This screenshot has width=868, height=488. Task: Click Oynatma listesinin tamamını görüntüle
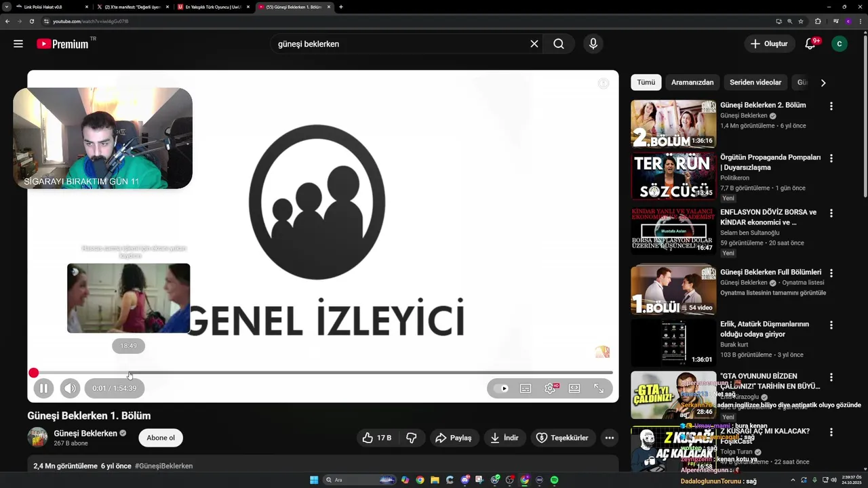(x=773, y=293)
